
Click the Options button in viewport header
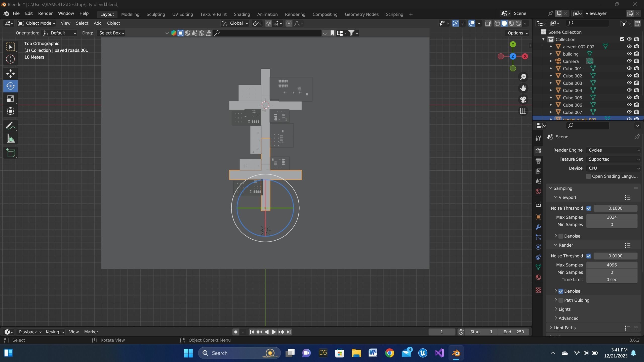click(x=517, y=33)
